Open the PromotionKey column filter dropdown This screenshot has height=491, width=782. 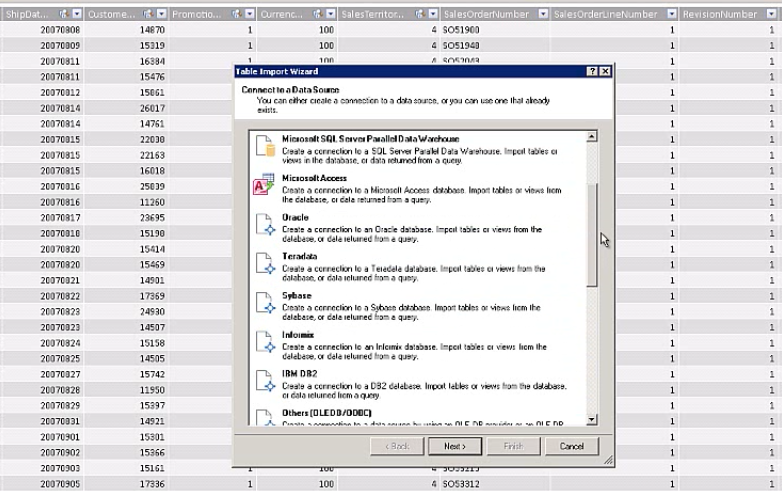(x=250, y=14)
